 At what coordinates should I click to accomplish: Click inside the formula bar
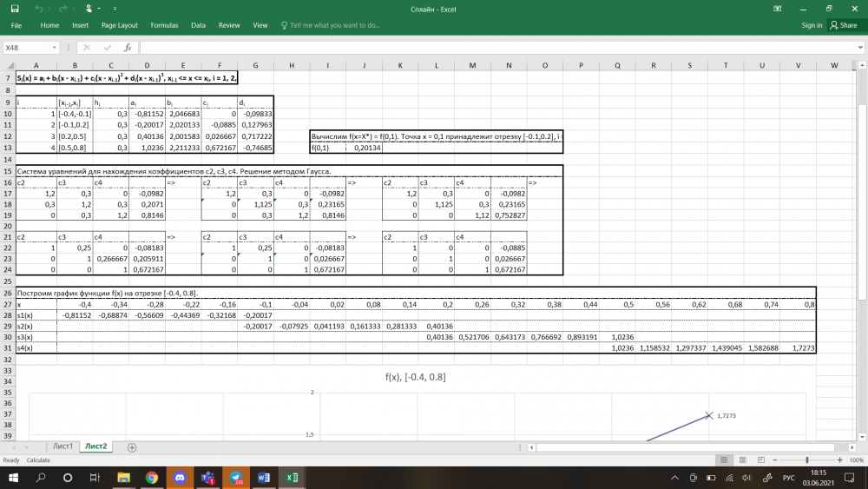coord(497,48)
